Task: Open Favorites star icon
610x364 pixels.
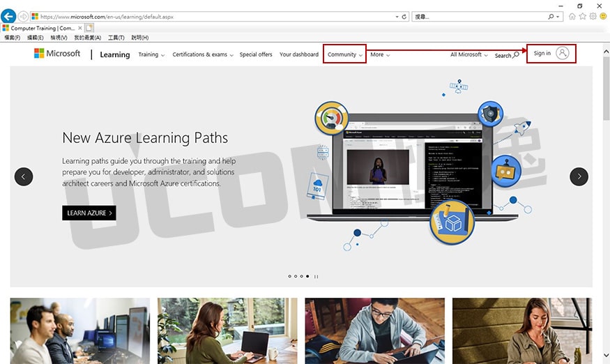Action: tap(582, 16)
